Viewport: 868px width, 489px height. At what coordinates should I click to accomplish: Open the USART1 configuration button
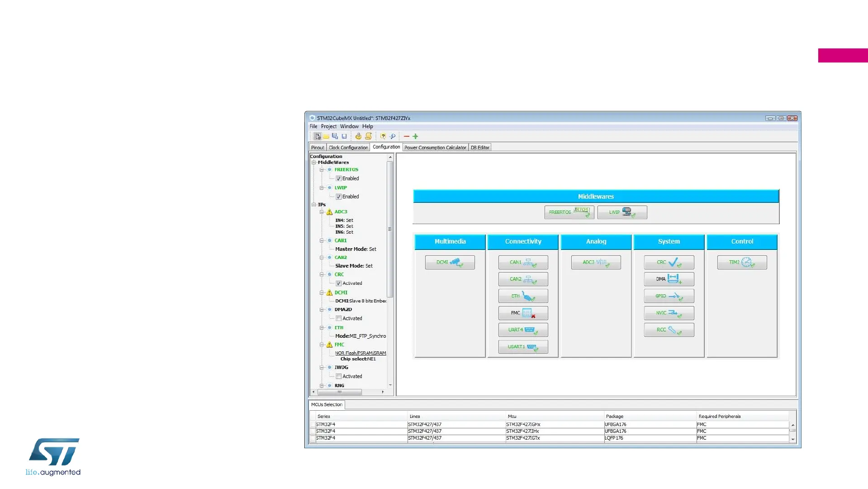pyautogui.click(x=523, y=347)
